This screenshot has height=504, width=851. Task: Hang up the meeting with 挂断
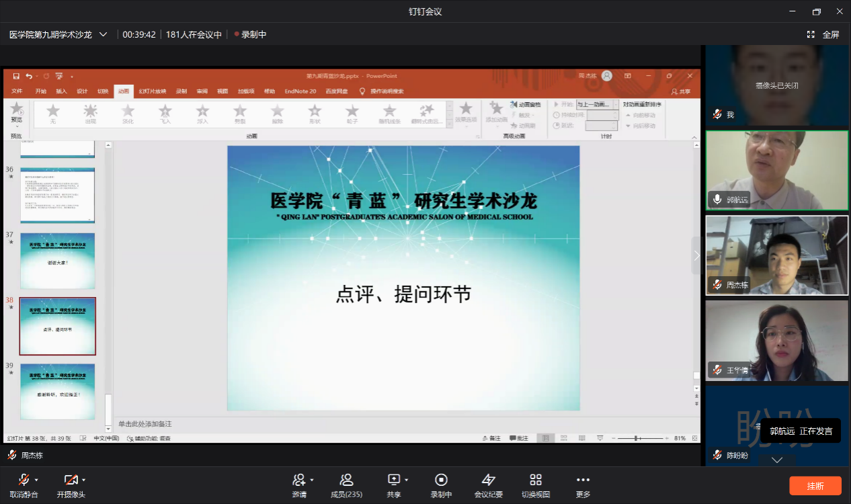[815, 486]
